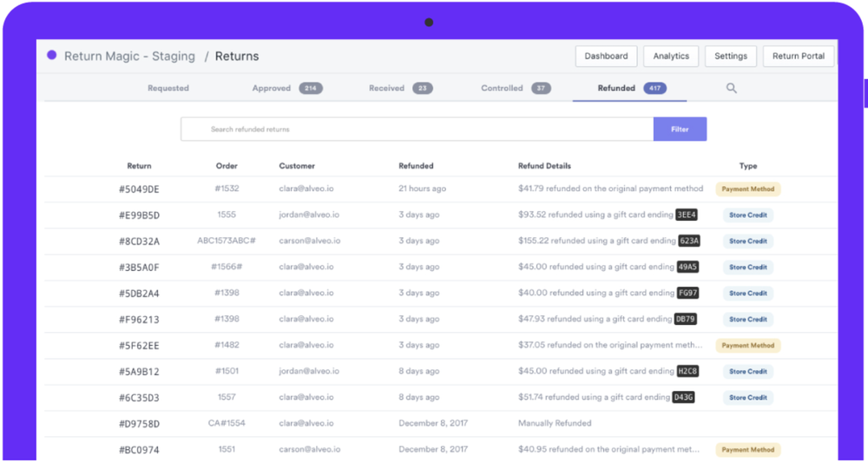Switch to the Requested tab
Image resolution: width=868 pixels, height=470 pixels.
[168, 88]
